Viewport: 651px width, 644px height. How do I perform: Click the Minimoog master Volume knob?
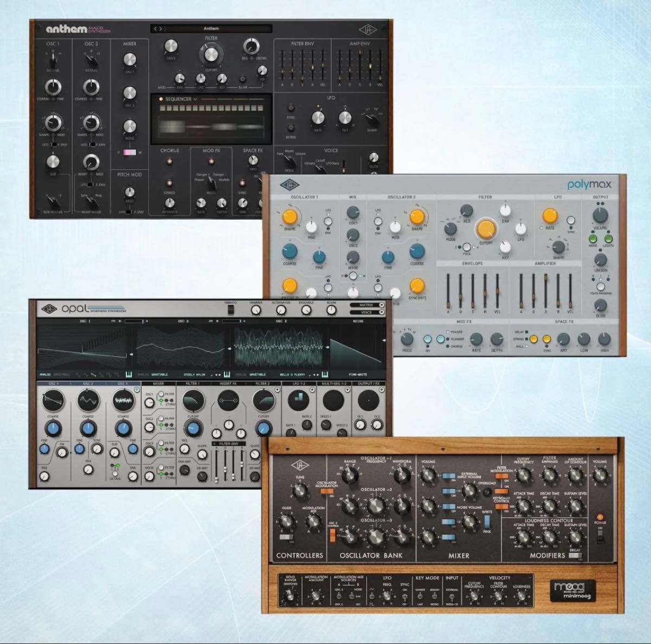599,476
